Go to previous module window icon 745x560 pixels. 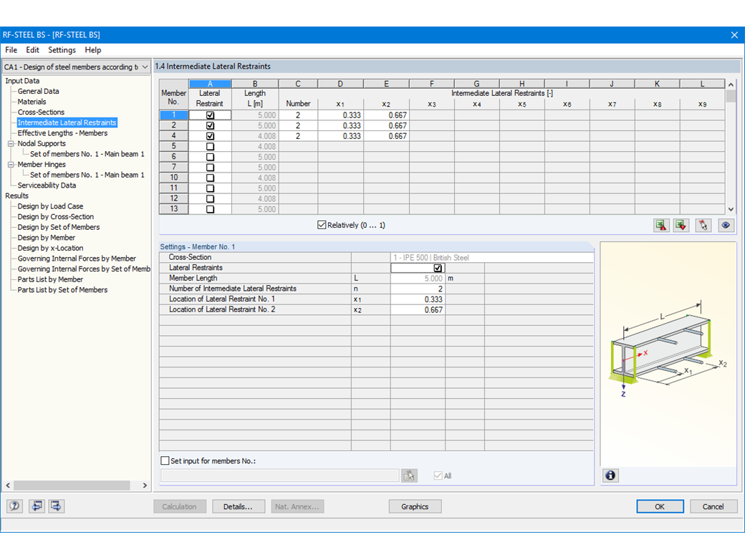[x=37, y=506]
